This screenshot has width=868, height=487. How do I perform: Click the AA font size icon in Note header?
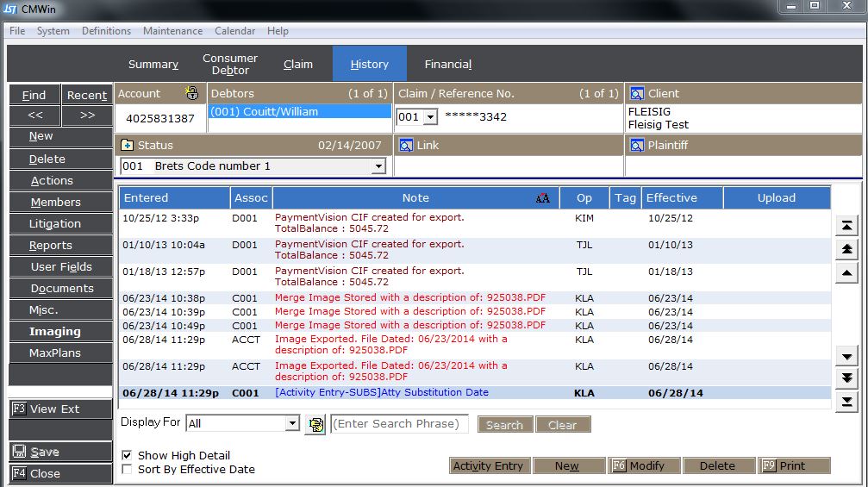click(x=542, y=198)
